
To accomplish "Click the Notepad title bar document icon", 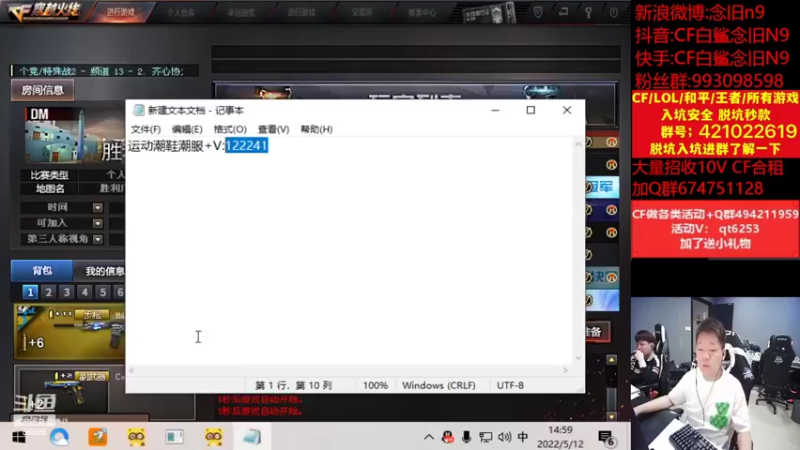I will click(x=138, y=110).
